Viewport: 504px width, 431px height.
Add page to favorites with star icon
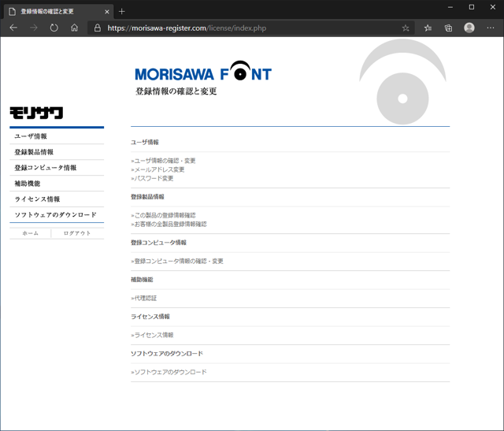406,28
